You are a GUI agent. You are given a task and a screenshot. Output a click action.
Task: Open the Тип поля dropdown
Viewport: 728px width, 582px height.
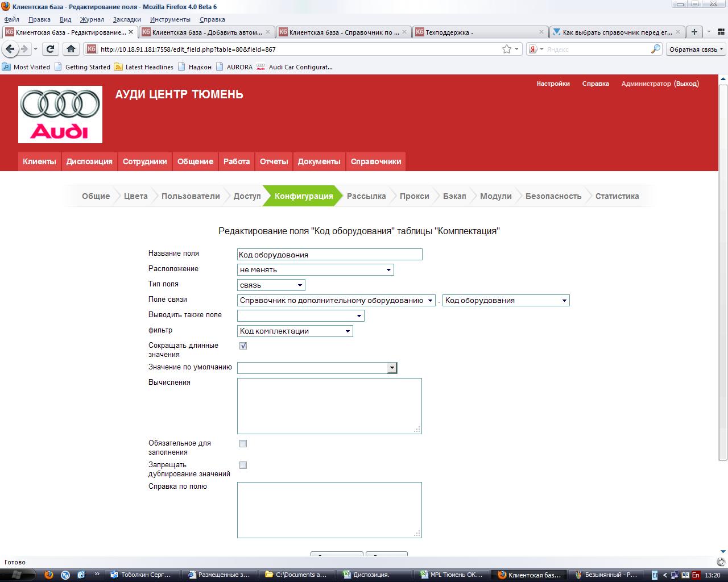coord(271,285)
